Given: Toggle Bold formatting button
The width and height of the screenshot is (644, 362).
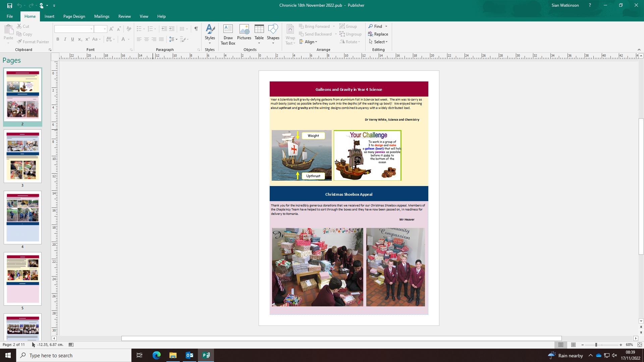Looking at the screenshot, I should coord(58,39).
